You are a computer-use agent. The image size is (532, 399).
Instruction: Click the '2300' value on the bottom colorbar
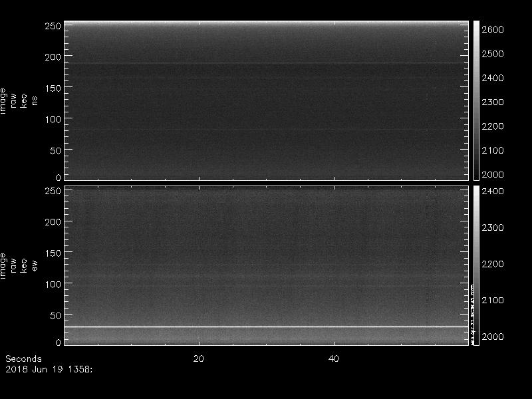pos(493,227)
